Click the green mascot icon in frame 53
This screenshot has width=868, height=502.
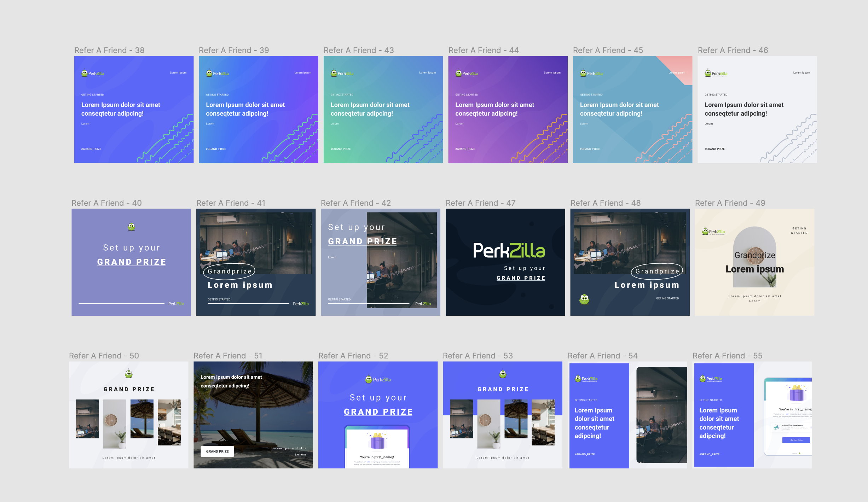point(503,374)
